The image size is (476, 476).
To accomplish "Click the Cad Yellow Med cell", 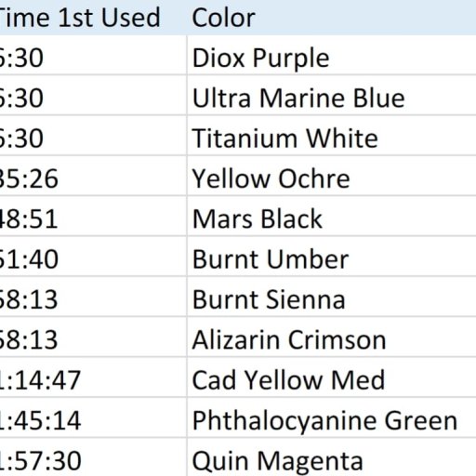I will 332,377.
